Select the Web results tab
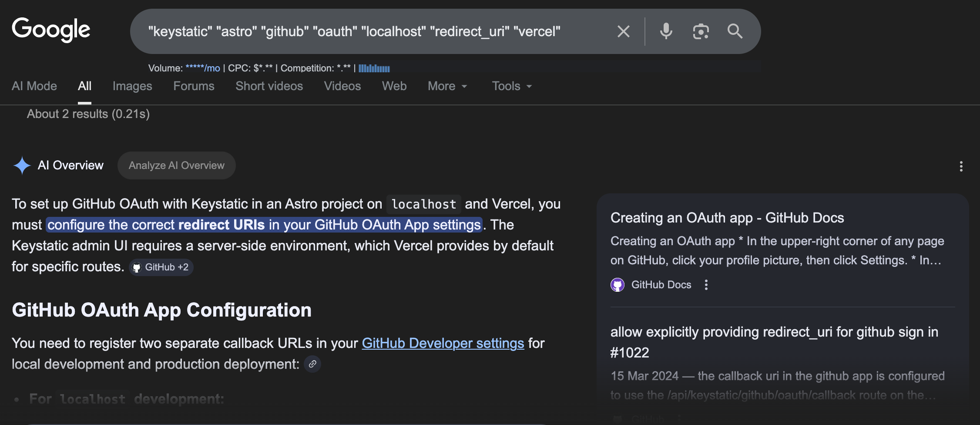The image size is (980, 425). pyautogui.click(x=394, y=86)
